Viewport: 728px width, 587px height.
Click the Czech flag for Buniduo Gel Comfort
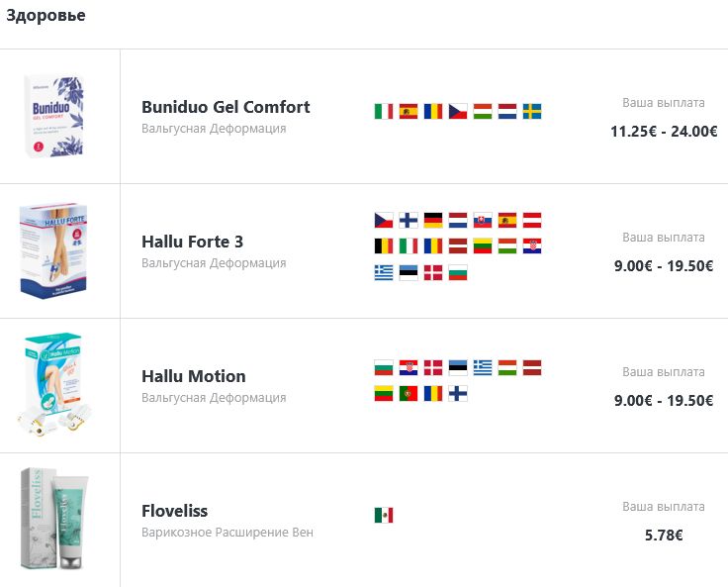point(458,112)
